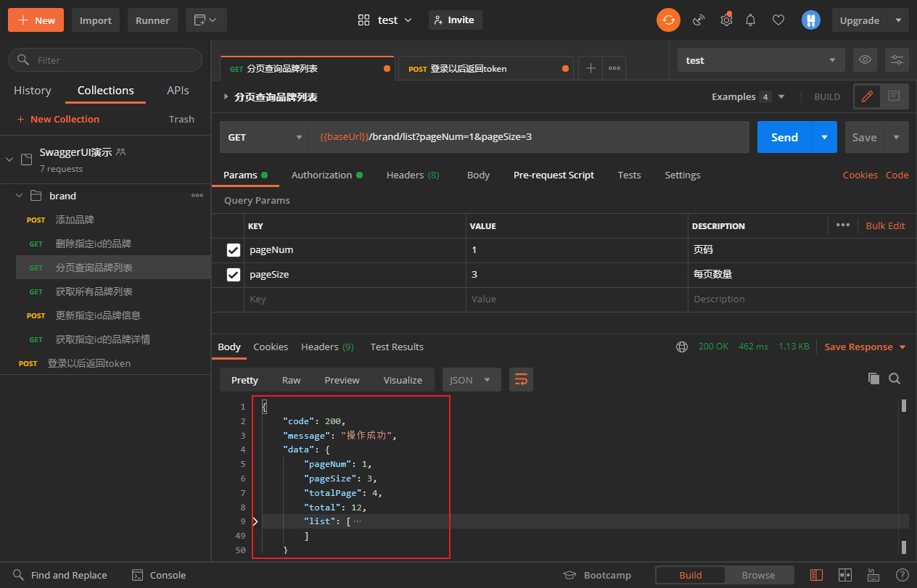Click the New Collection link
Screen dimensions: 917x588
tap(58, 119)
